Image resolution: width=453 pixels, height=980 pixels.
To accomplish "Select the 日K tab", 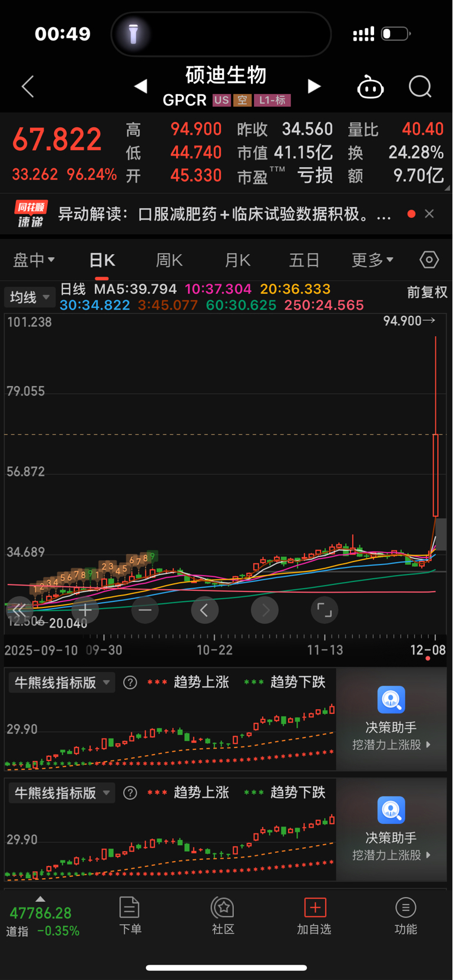I will point(102,260).
